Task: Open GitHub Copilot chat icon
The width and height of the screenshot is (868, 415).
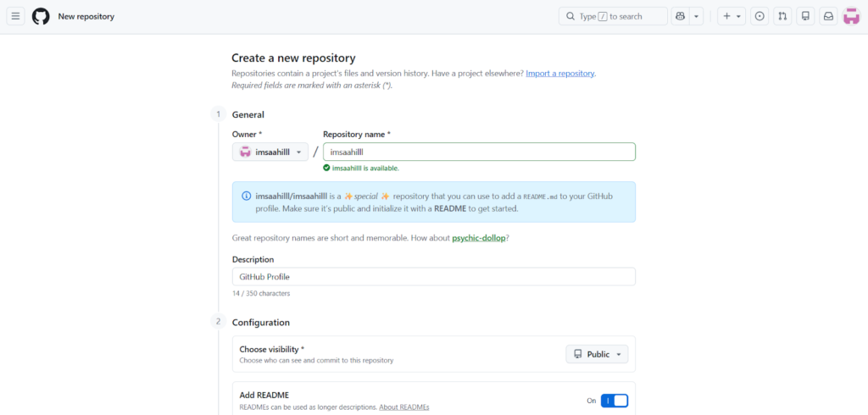Action: (x=680, y=16)
